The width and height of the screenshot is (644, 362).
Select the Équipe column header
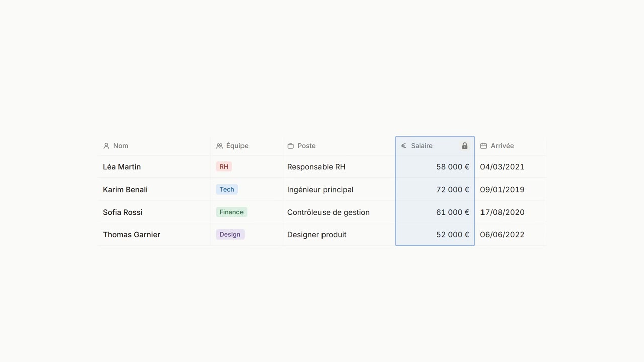(247, 146)
